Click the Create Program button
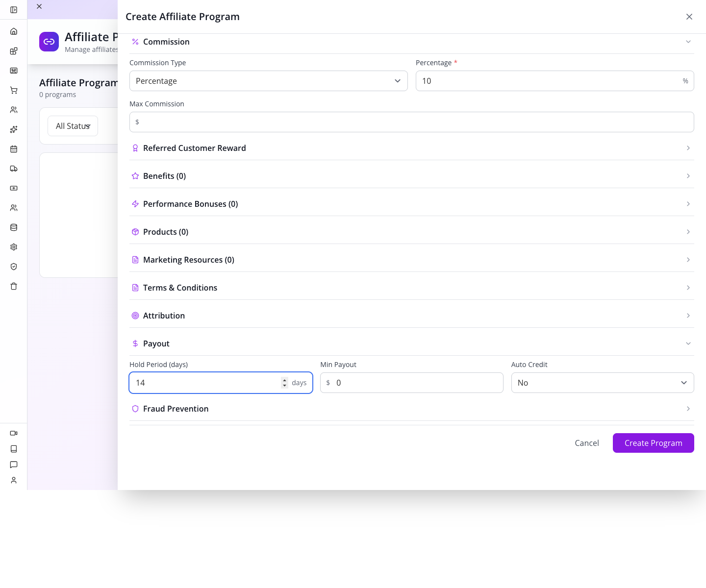Screen dimensions: 706x588 pos(654,443)
